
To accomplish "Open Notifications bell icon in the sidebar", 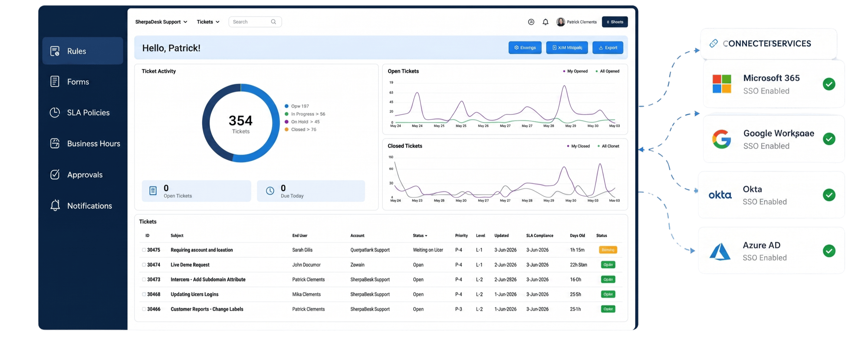I will [55, 205].
